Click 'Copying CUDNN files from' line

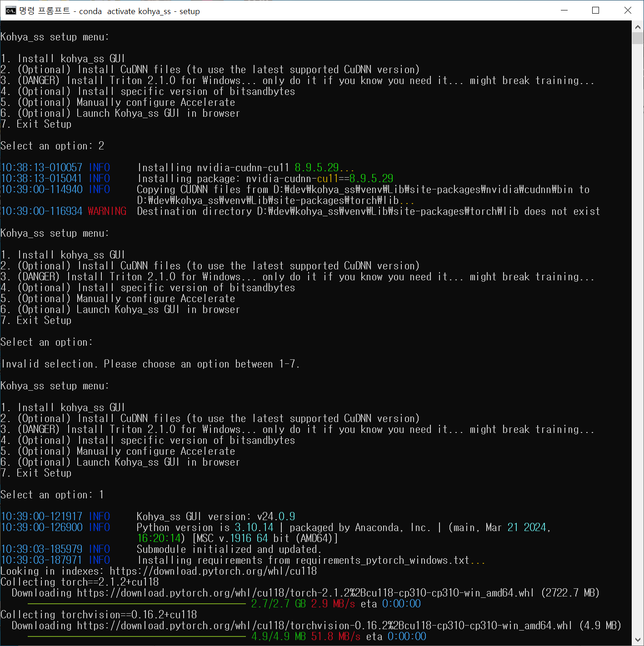pyautogui.click(x=363, y=189)
